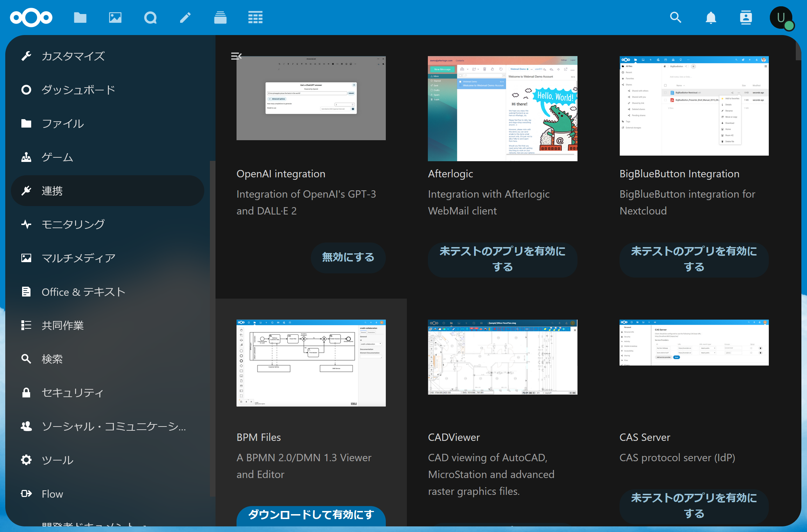Open the Flow category
The height and width of the screenshot is (532, 807).
click(x=108, y=493)
